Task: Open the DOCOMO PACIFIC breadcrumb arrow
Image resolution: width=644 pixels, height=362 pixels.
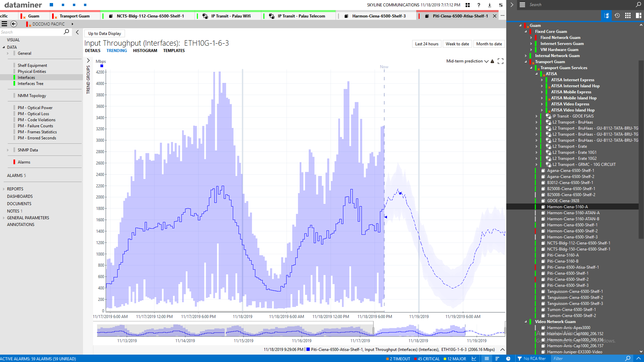Action: [72, 24]
